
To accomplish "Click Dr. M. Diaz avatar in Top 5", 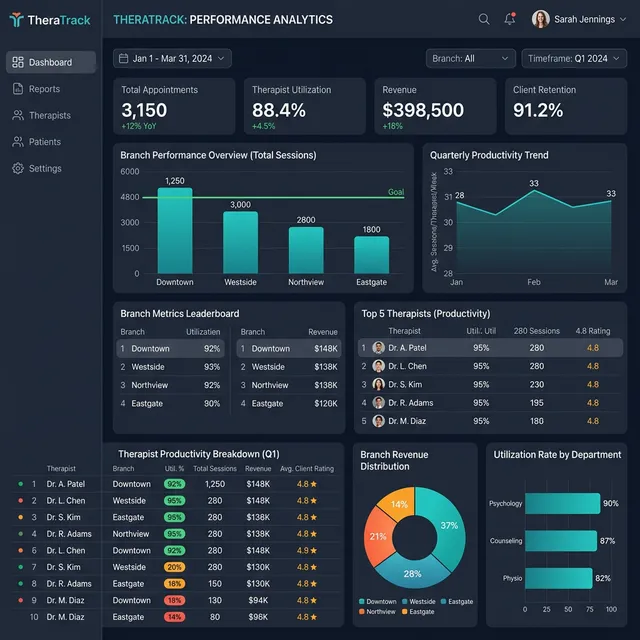I will (378, 421).
